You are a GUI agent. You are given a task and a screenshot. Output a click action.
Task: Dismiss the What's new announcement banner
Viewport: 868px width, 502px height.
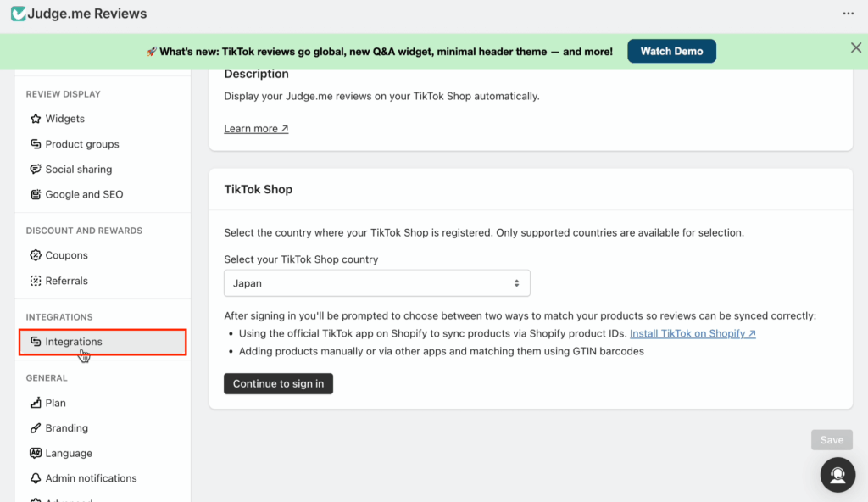pyautogui.click(x=856, y=48)
